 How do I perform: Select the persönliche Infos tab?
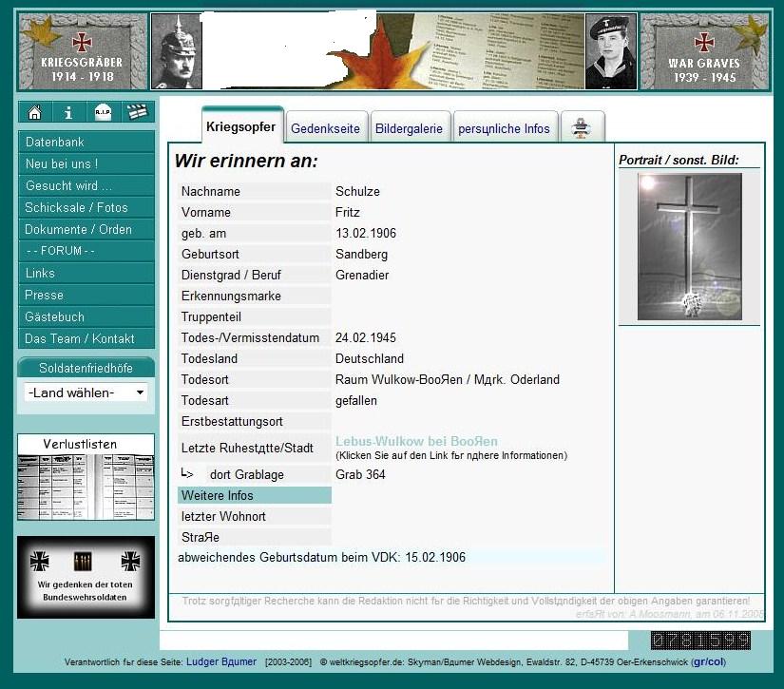point(504,128)
